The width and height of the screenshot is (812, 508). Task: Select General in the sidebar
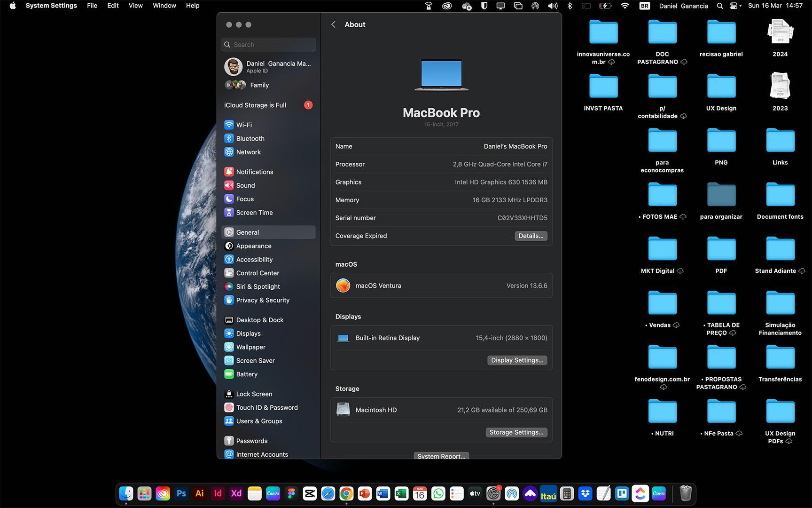(268, 232)
